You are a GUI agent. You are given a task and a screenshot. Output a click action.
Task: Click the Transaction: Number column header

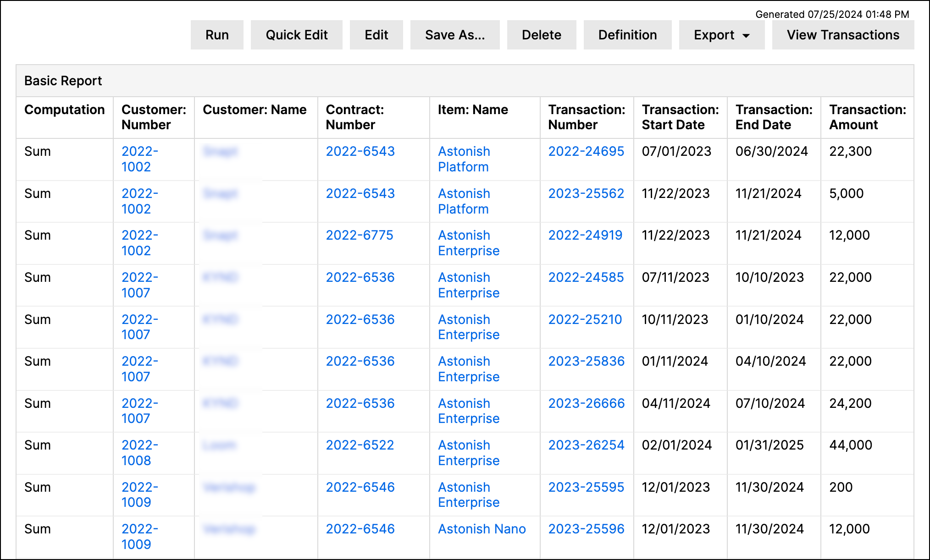(x=587, y=117)
